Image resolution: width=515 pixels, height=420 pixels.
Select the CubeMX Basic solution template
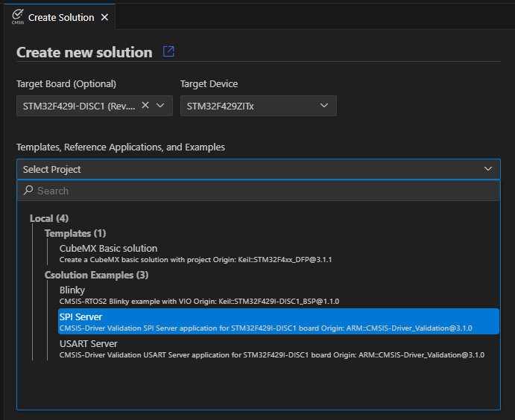click(108, 249)
